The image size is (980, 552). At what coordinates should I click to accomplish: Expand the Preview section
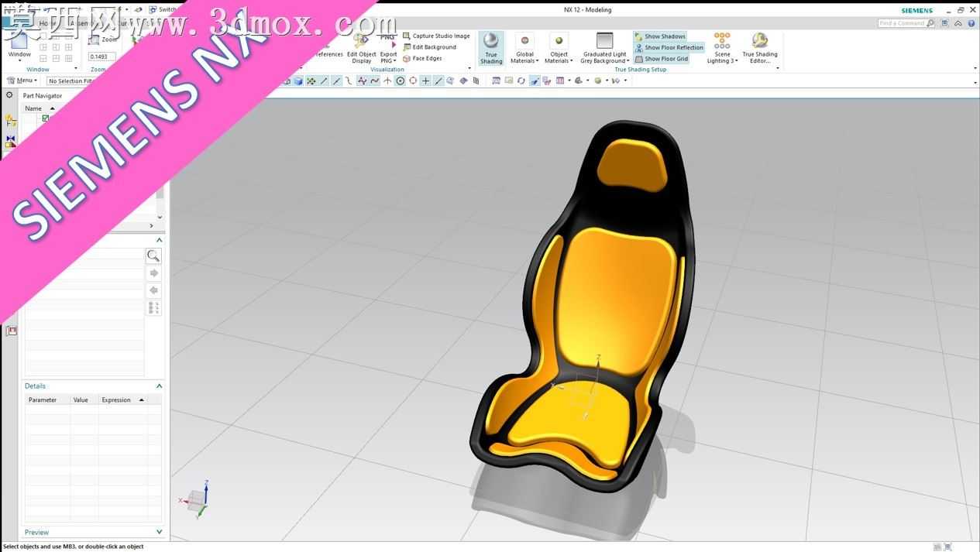pyautogui.click(x=159, y=532)
